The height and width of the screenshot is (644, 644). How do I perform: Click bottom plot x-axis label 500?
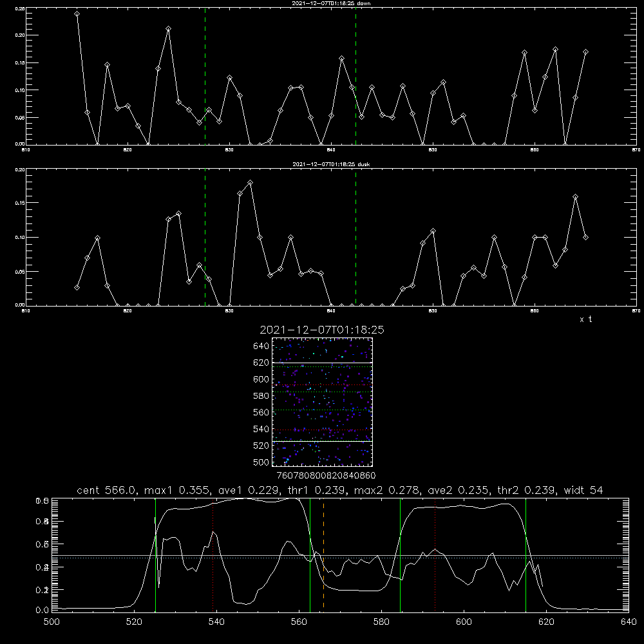[52, 622]
